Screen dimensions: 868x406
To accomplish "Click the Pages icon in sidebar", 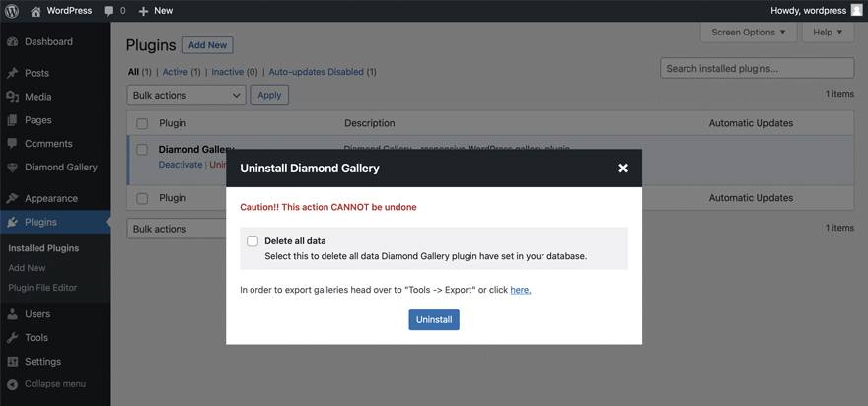I will click(12, 120).
